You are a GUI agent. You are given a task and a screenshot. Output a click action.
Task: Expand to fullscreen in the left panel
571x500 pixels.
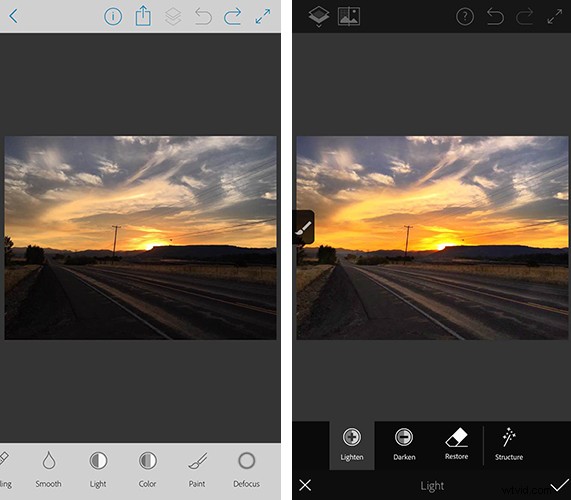(x=263, y=16)
